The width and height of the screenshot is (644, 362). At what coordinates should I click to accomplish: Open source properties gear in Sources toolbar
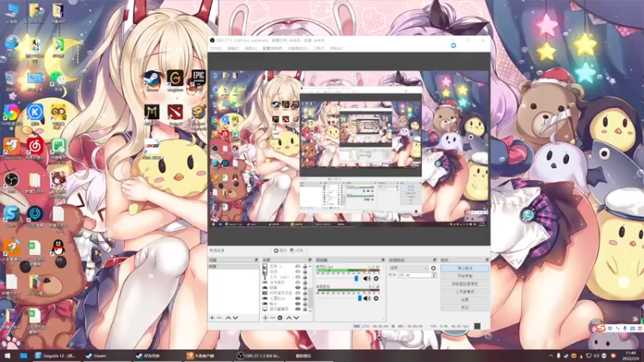click(279, 318)
